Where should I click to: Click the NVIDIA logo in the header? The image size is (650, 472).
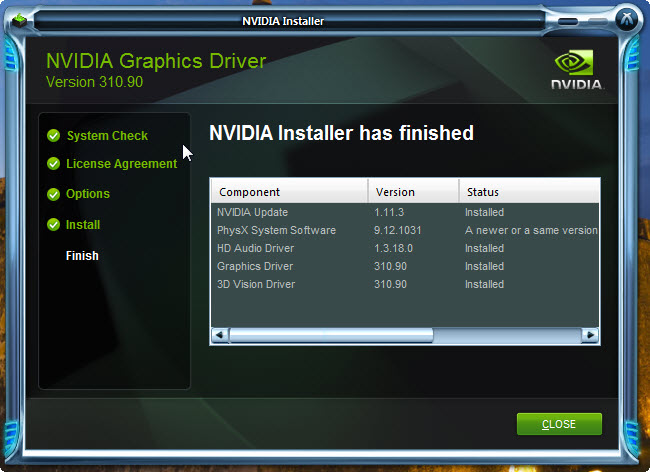coord(577,69)
